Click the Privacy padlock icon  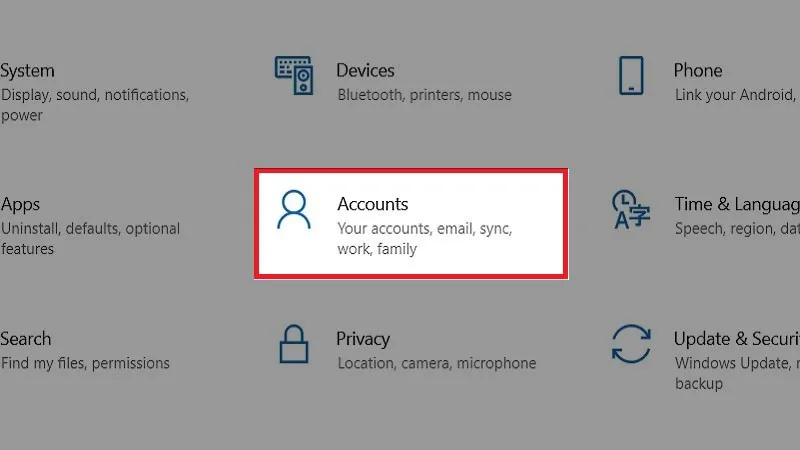pyautogui.click(x=294, y=344)
